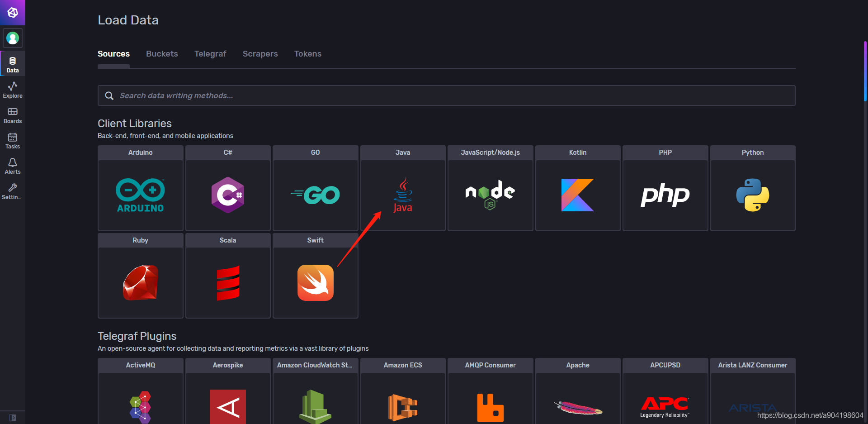Image resolution: width=868 pixels, height=424 pixels.
Task: Click the Aerospike card title
Action: pos(228,365)
